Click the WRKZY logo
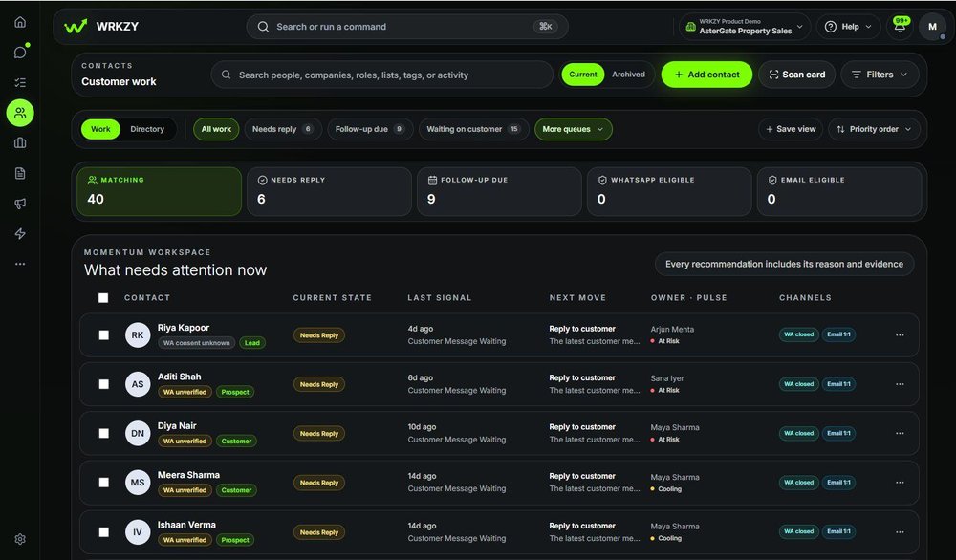The height and width of the screenshot is (560, 956). [102, 26]
